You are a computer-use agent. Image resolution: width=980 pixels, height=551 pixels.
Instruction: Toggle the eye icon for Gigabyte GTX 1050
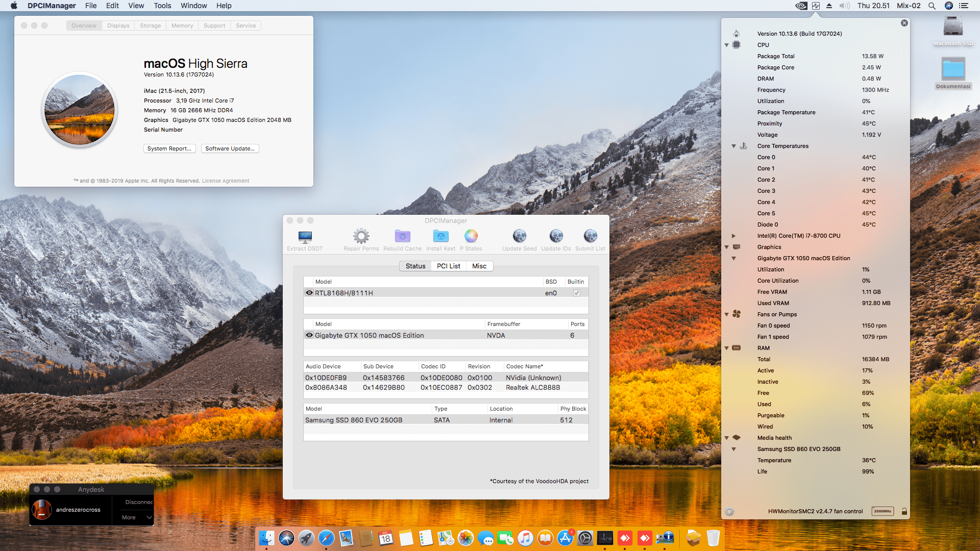point(309,335)
